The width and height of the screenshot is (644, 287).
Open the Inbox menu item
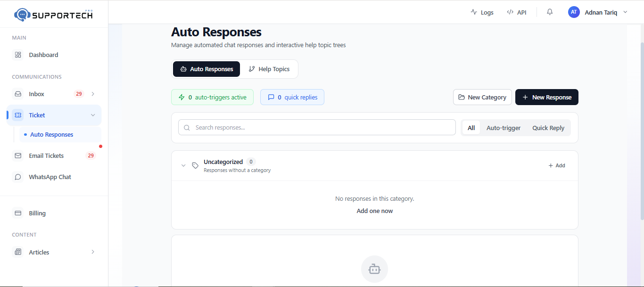[x=54, y=94]
